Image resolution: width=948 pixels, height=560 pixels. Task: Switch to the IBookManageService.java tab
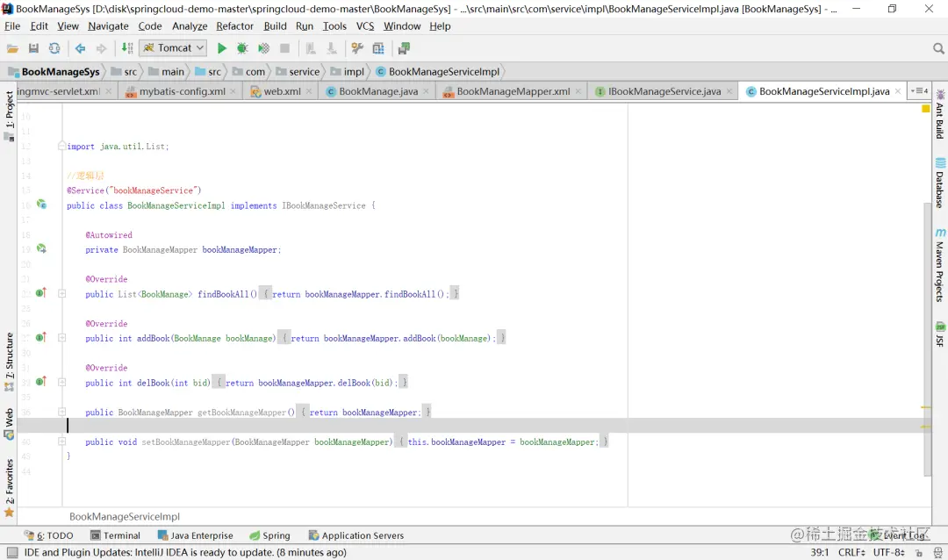click(664, 91)
